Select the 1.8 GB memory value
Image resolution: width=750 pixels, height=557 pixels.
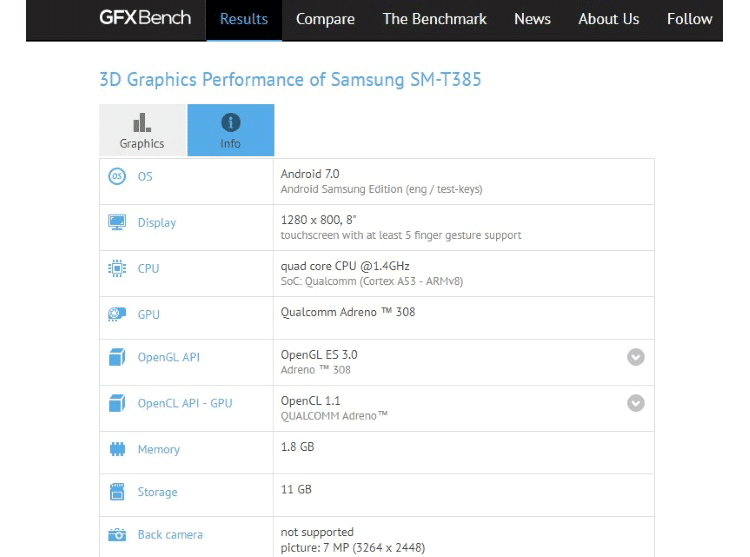(298, 447)
